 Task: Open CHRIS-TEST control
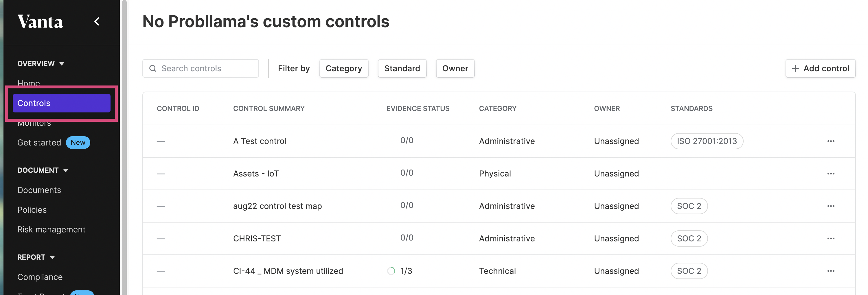tap(257, 238)
